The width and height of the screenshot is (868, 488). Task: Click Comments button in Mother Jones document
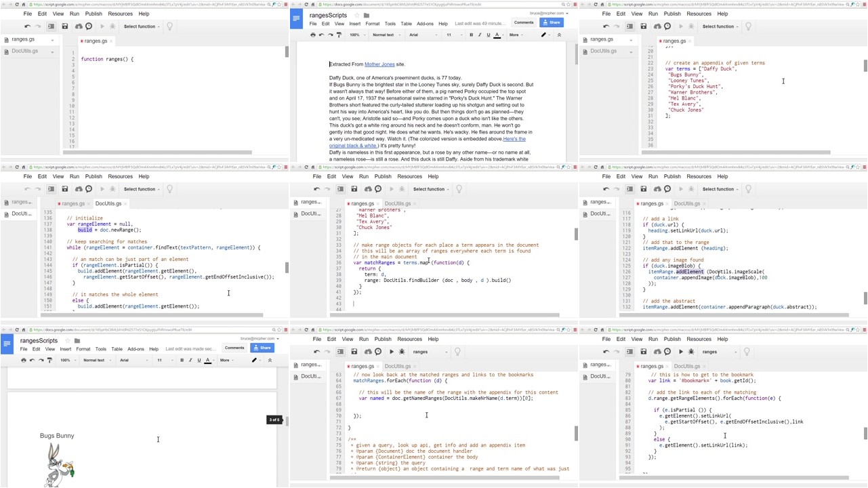point(524,22)
